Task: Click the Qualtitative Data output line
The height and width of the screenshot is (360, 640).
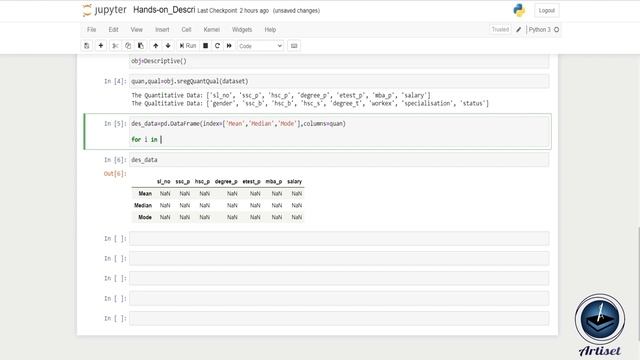Action: click(310, 103)
